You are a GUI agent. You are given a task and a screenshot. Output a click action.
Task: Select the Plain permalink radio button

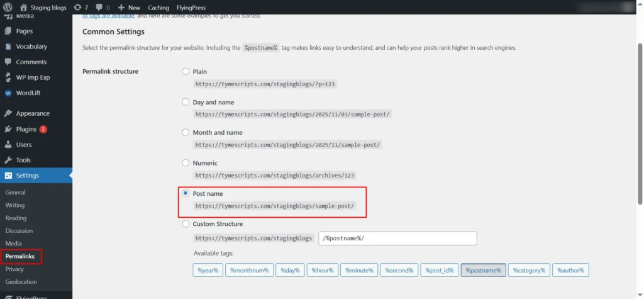click(x=186, y=72)
